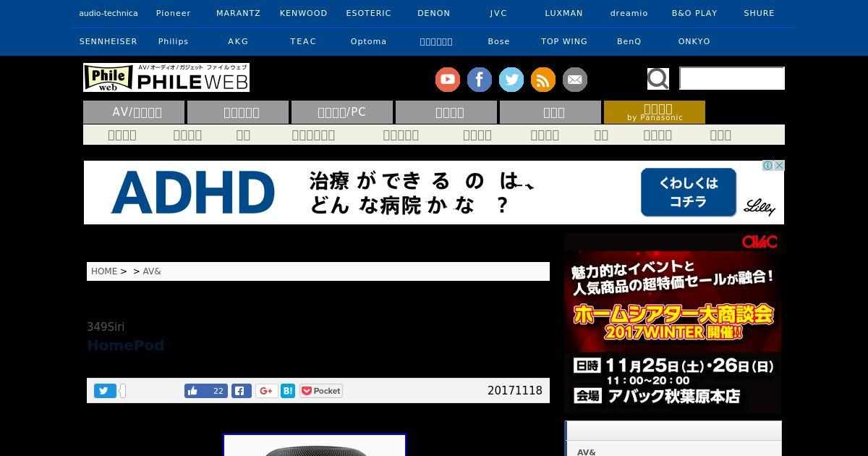This screenshot has width=868, height=456.
Task: Open the Pioneer brand link
Action: (x=174, y=13)
